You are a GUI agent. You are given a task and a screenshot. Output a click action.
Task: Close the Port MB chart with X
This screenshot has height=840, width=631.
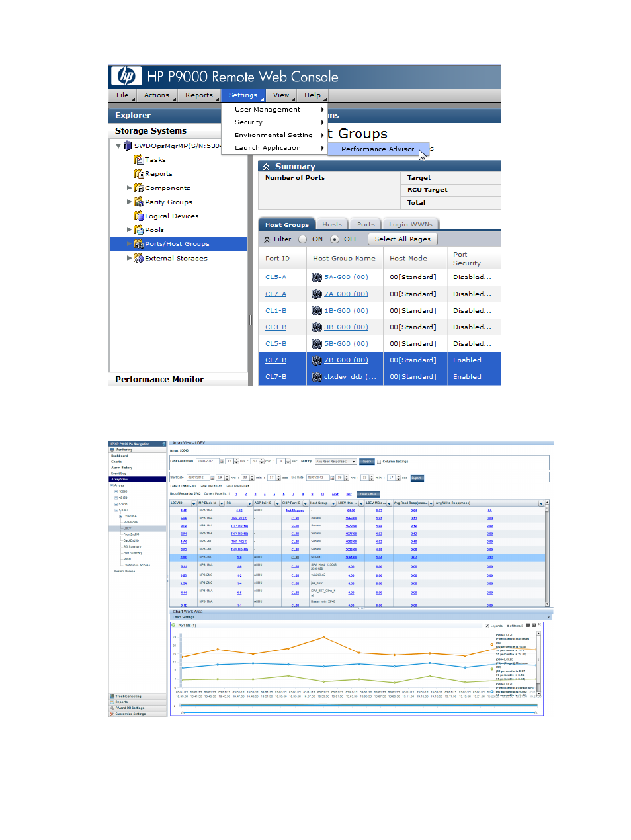tap(540, 624)
